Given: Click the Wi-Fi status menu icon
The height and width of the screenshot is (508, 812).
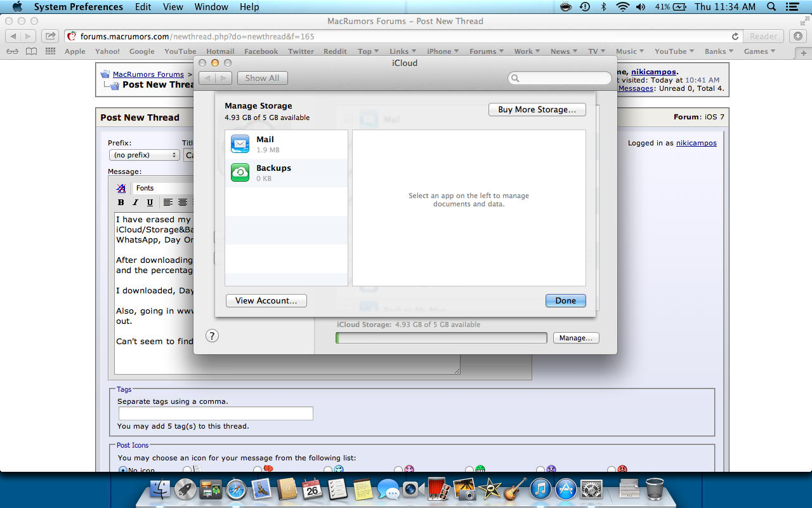Looking at the screenshot, I should pos(622,7).
